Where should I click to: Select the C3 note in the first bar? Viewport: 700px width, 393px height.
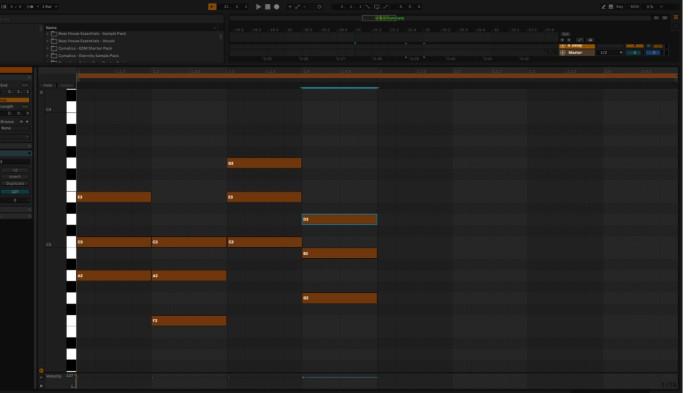coord(114,242)
